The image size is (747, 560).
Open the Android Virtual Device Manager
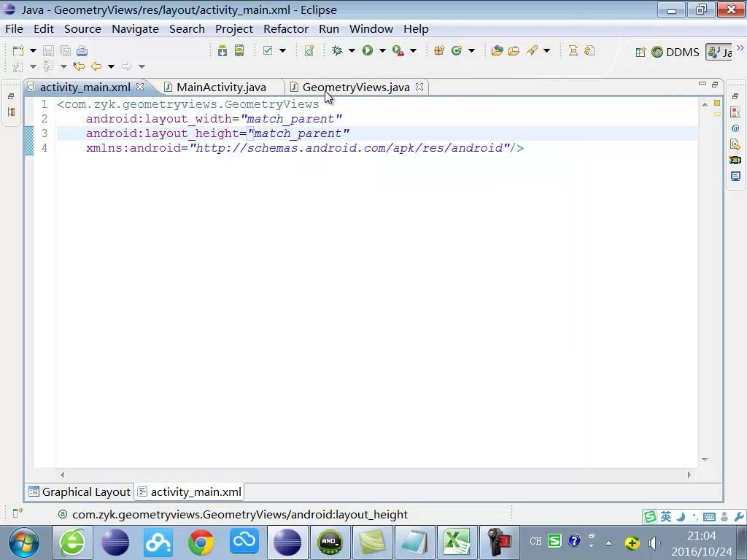pyautogui.click(x=239, y=50)
